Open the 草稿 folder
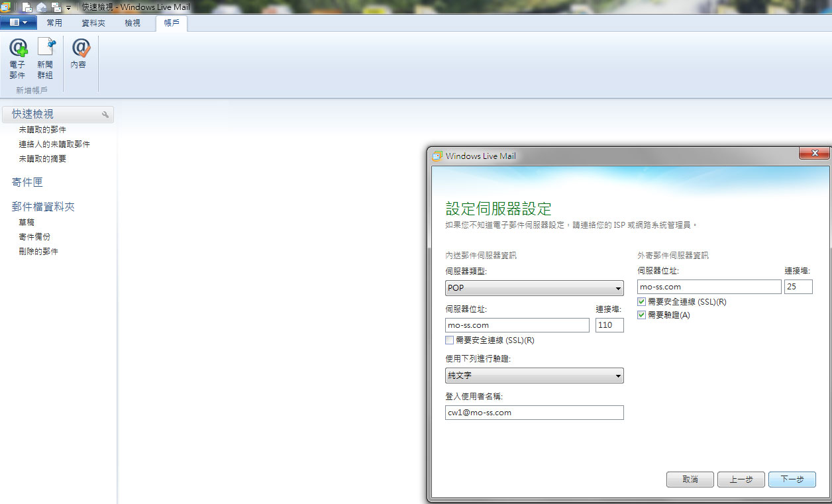This screenshot has width=832, height=504. tap(26, 223)
